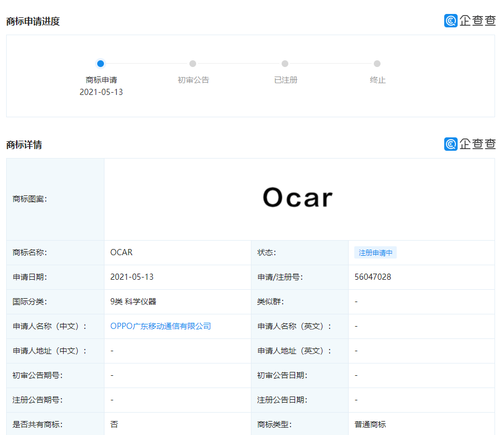Image resolution: width=504 pixels, height=435 pixels.
Task: Click the 注册申请中 status badge
Action: coord(375,253)
